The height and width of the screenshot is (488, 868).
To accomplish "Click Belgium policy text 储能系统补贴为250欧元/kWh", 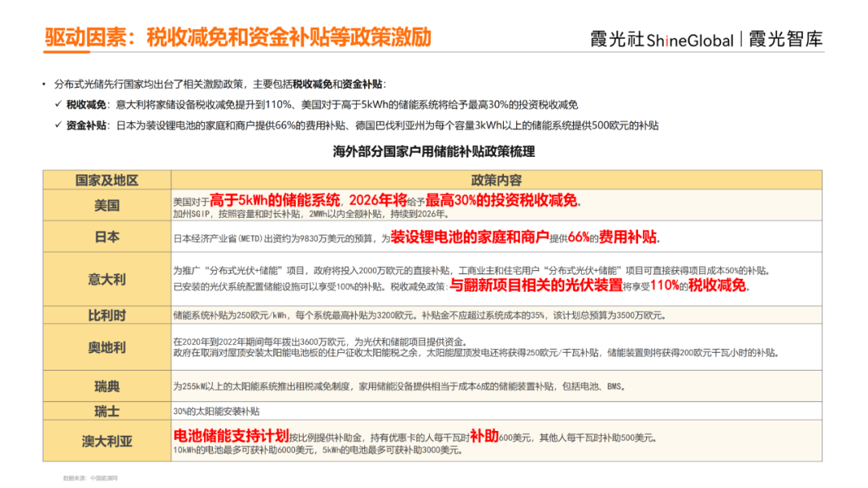I will [231, 315].
